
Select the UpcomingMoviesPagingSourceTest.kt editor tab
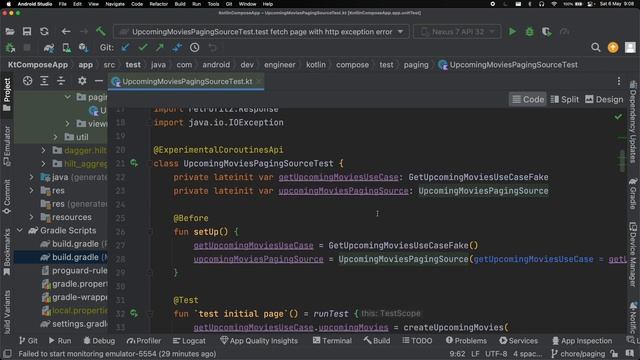tap(187, 81)
